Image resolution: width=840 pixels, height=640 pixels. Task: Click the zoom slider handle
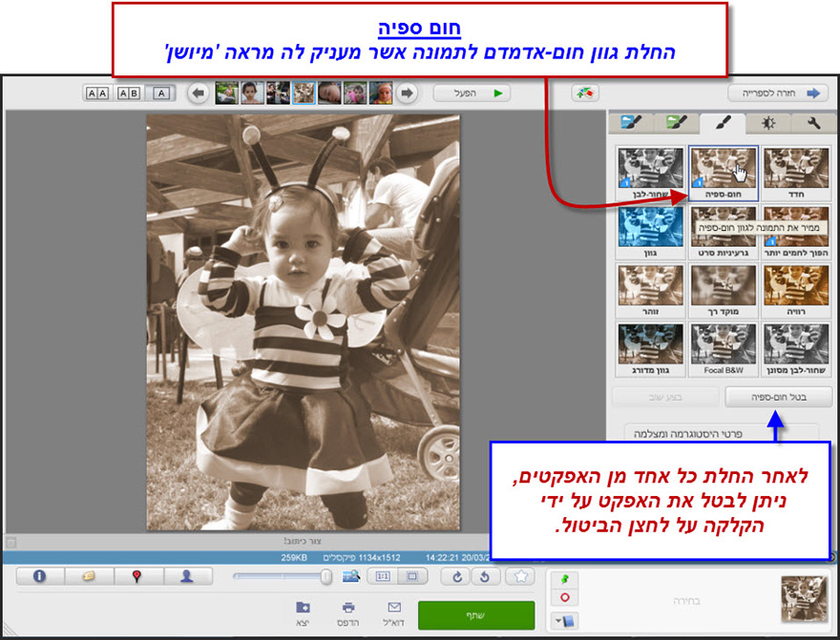325,575
